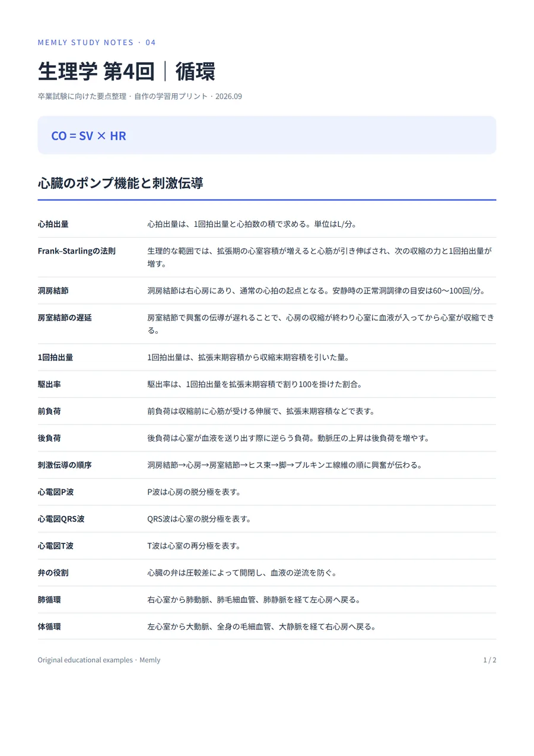This screenshot has width=534, height=756.
Task: Click the term '刺激伝導の順序'
Action: click(65, 465)
